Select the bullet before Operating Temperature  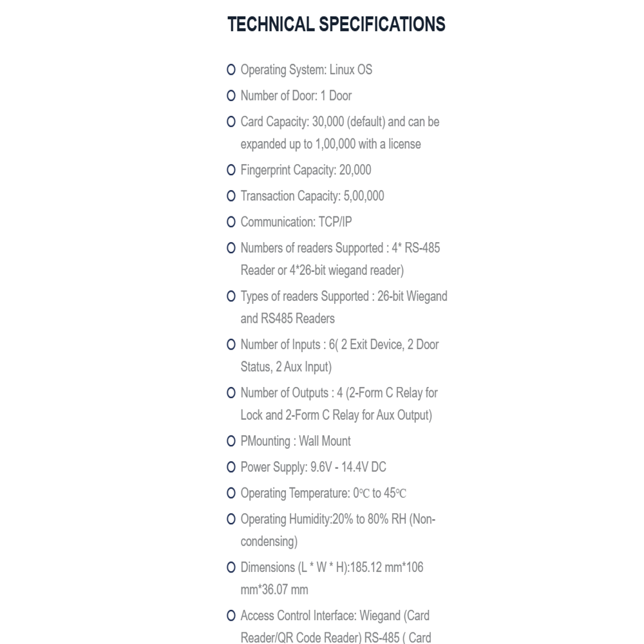pyautogui.click(x=231, y=493)
